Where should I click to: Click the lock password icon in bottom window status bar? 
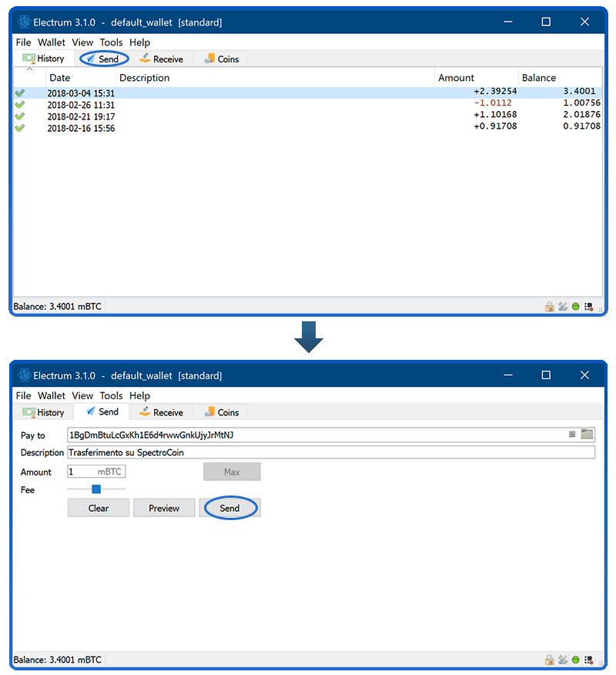point(549,660)
